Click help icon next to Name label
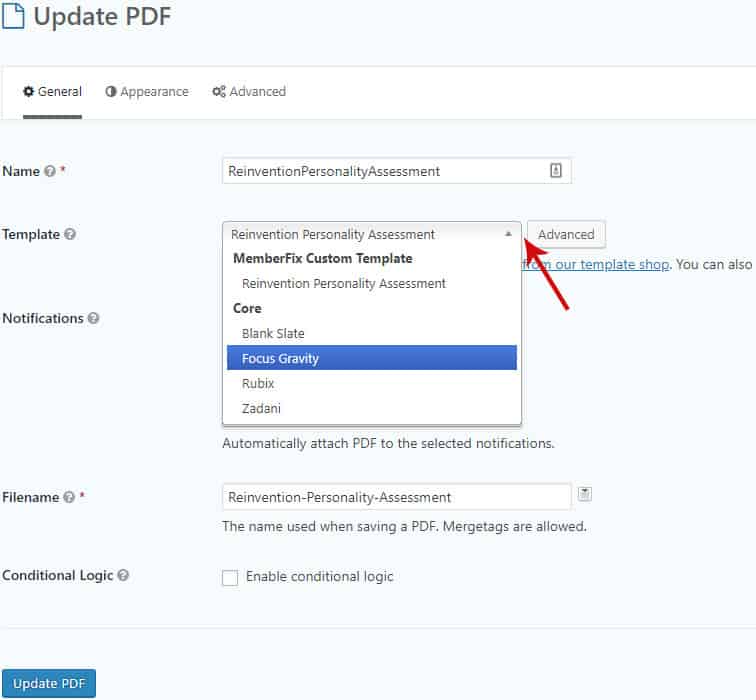The height and width of the screenshot is (700, 756). [49, 171]
